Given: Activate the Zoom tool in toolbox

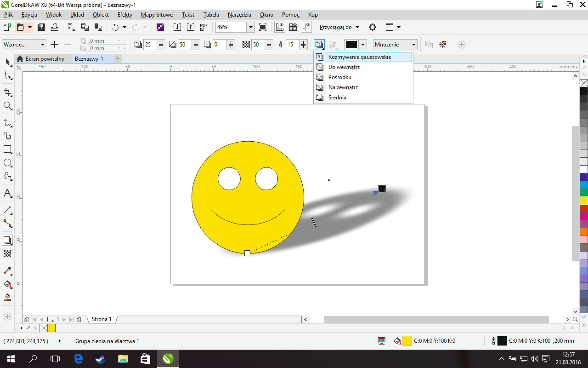Looking at the screenshot, I should point(7,106).
